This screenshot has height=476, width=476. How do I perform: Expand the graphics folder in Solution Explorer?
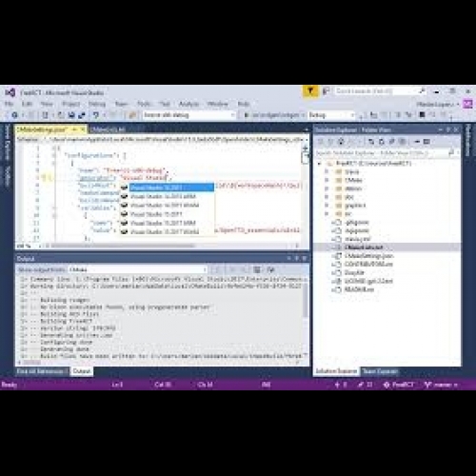point(327,206)
